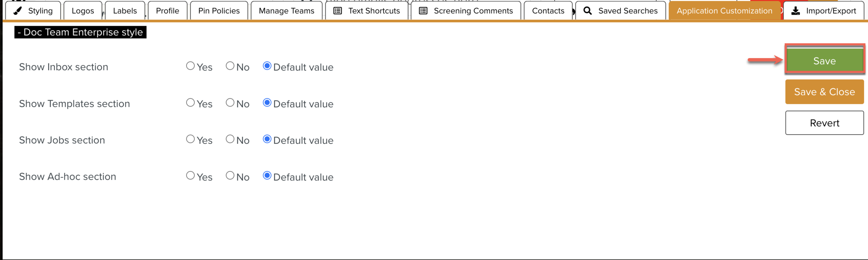Viewport: 868px width, 260px height.
Task: Choose Default value for Show Jobs section
Action: (267, 139)
